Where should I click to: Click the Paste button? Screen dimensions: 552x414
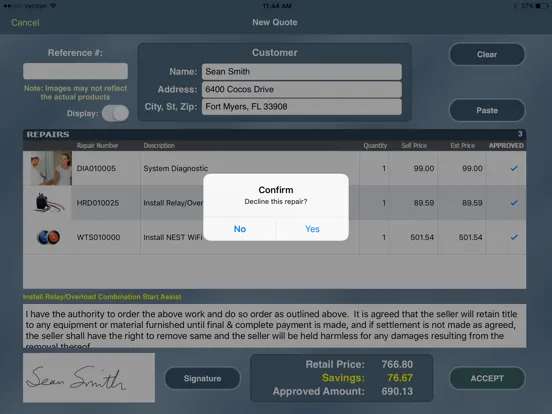[487, 110]
